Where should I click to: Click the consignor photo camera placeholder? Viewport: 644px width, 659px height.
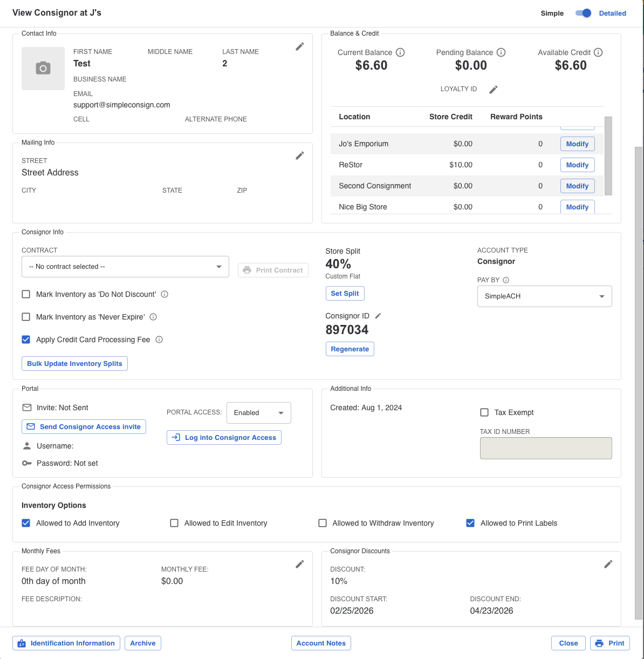[43, 69]
